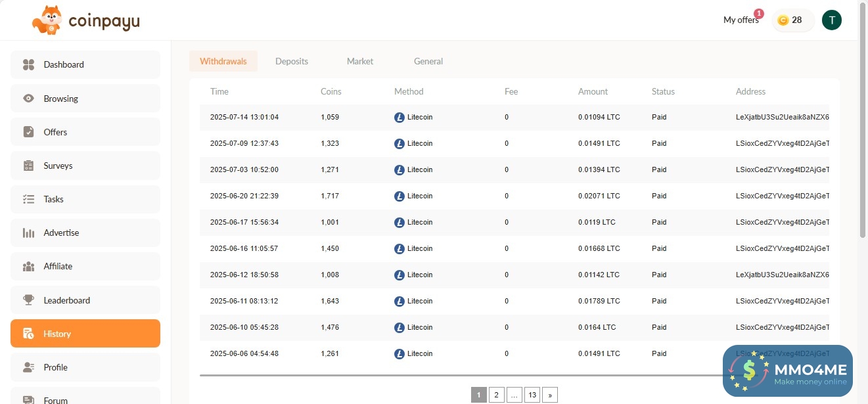
Task: Click the Tasks list icon
Action: coord(28,199)
